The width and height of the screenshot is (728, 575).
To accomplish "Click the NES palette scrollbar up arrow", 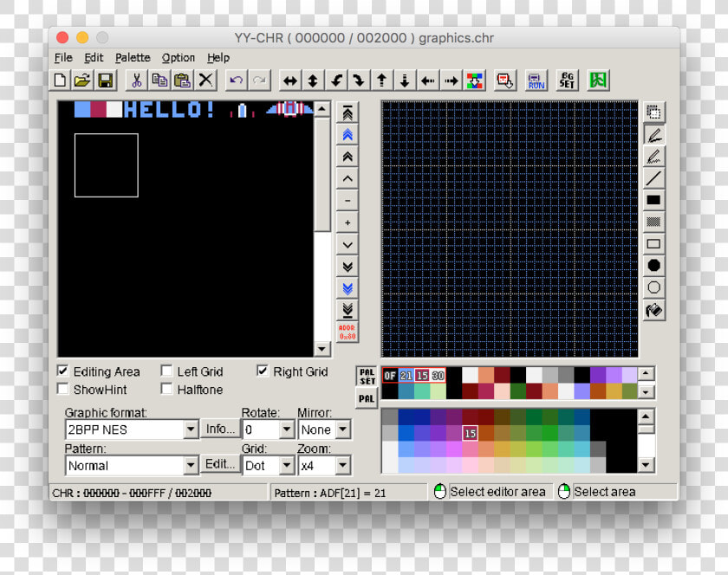I will pos(646,417).
